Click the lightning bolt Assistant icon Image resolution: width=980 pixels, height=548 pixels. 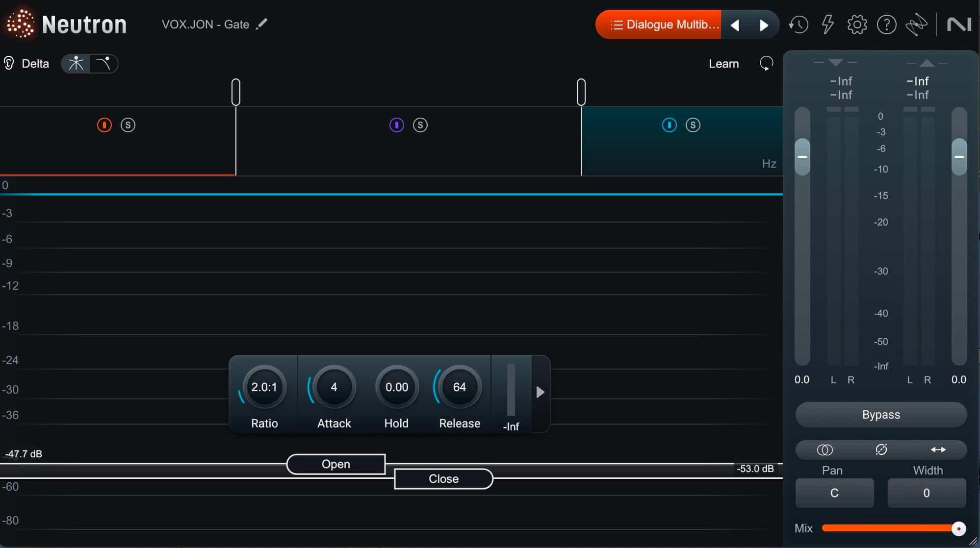(828, 25)
